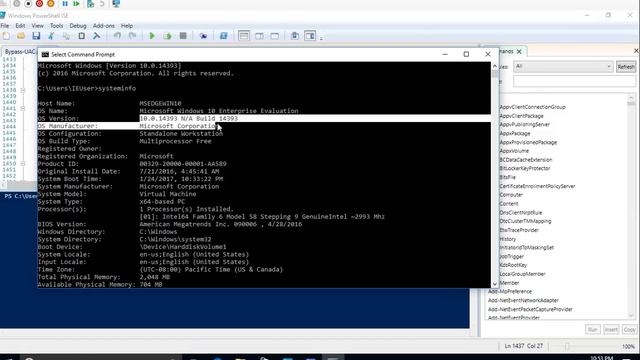Viewport: 640px width, 360px height.
Task: Click the monitor icon in top bar
Action: point(116,4)
